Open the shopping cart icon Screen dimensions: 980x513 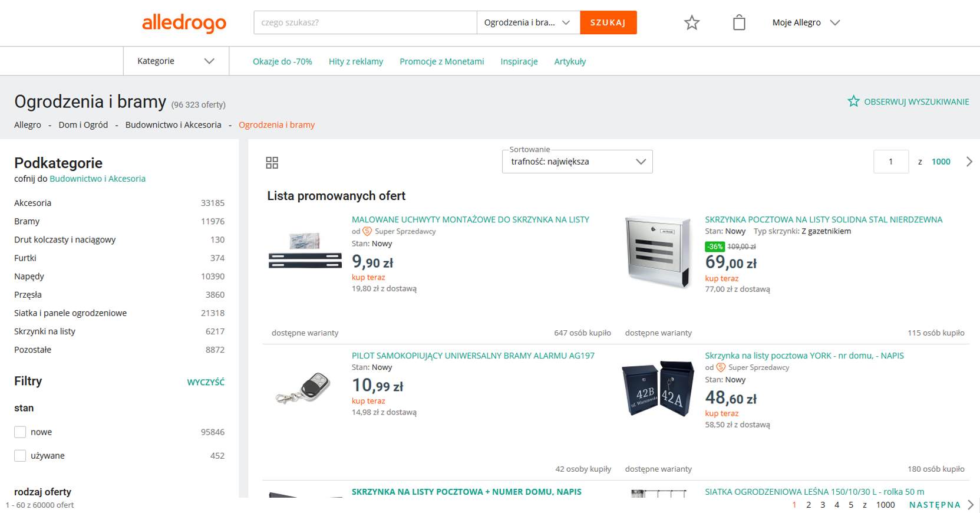tap(739, 22)
